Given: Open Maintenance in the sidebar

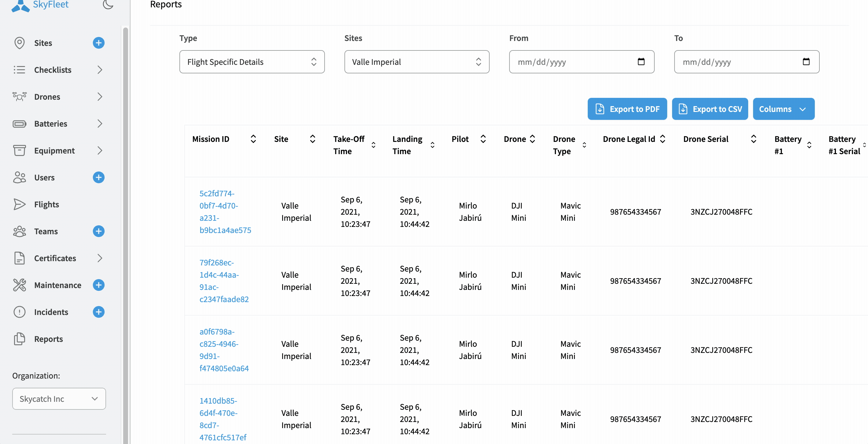Looking at the screenshot, I should tap(58, 285).
